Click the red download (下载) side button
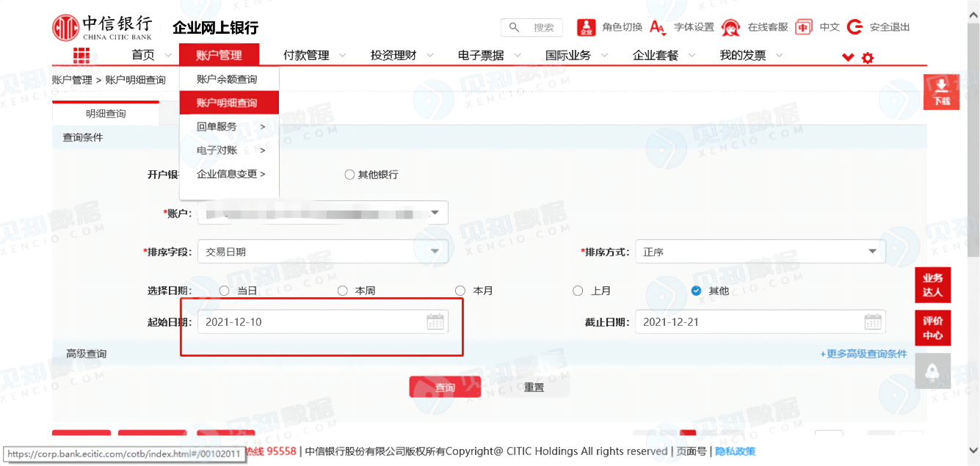The image size is (980, 466). (942, 92)
